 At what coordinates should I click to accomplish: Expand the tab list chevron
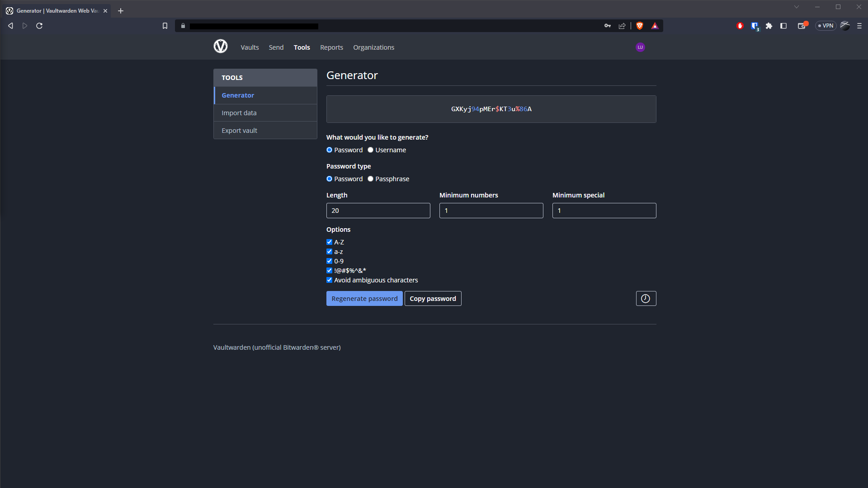[x=797, y=7]
